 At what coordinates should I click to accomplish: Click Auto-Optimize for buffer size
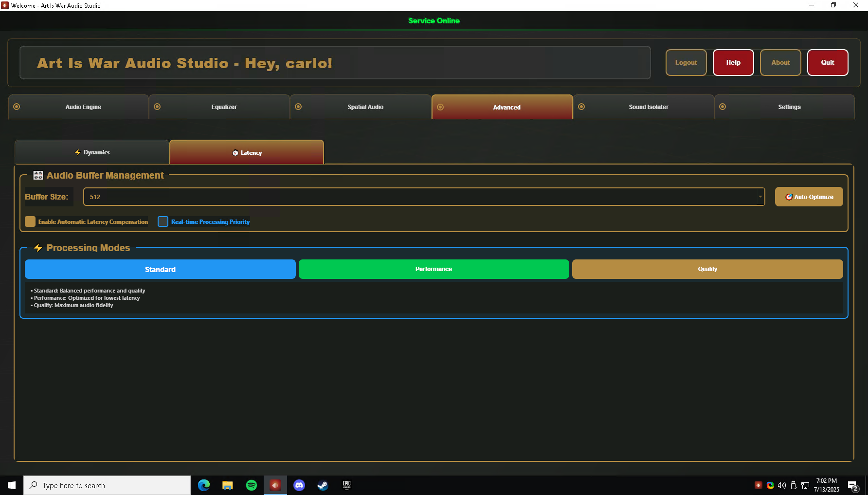point(809,197)
